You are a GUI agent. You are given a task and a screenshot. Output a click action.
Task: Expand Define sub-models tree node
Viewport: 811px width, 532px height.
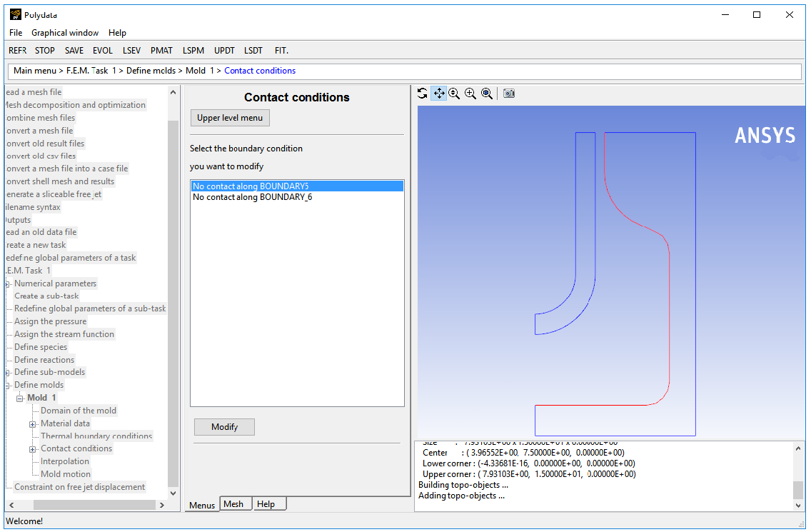(x=8, y=372)
